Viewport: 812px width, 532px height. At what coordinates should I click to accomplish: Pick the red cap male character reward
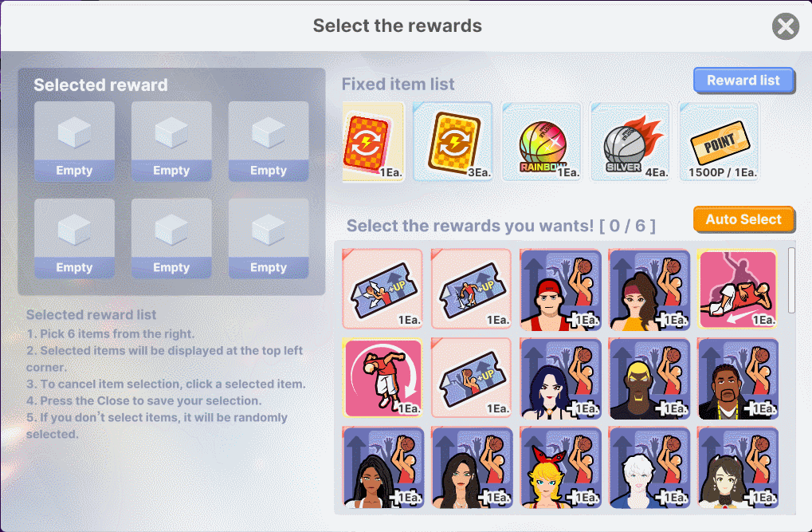[x=561, y=290]
